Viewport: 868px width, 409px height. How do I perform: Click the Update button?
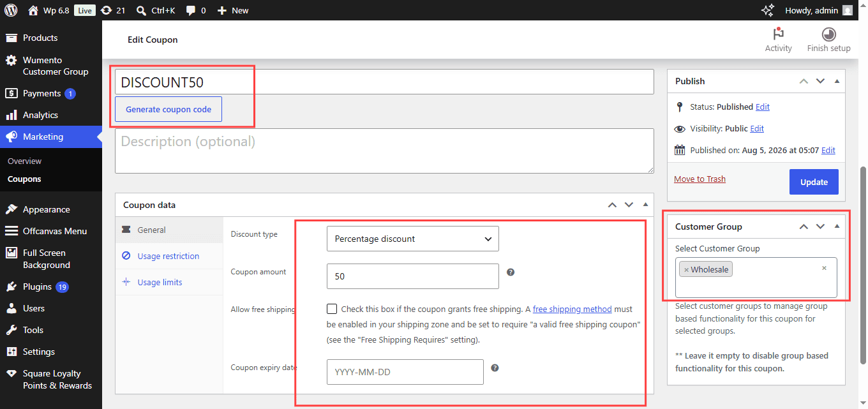point(814,182)
